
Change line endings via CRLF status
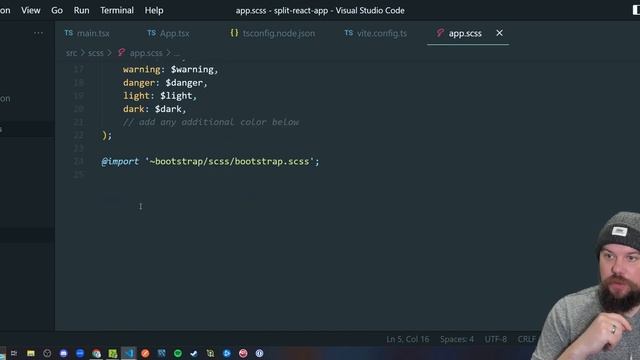click(526, 339)
